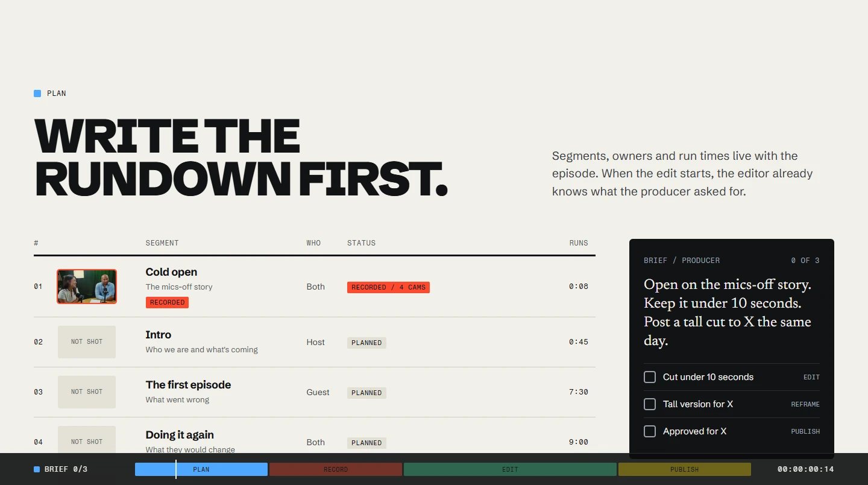This screenshot has width=868, height=485.
Task: Click Host in the Intro row
Action: click(315, 342)
